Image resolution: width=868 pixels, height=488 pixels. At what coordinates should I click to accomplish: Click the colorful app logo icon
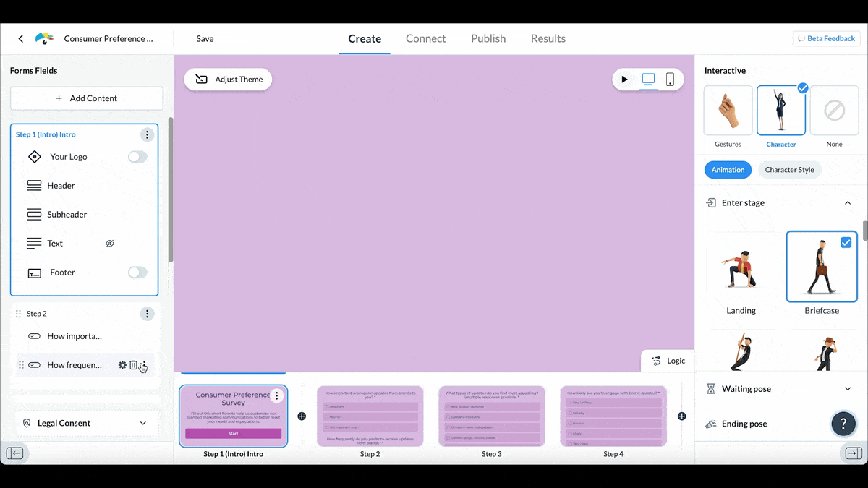click(x=44, y=38)
